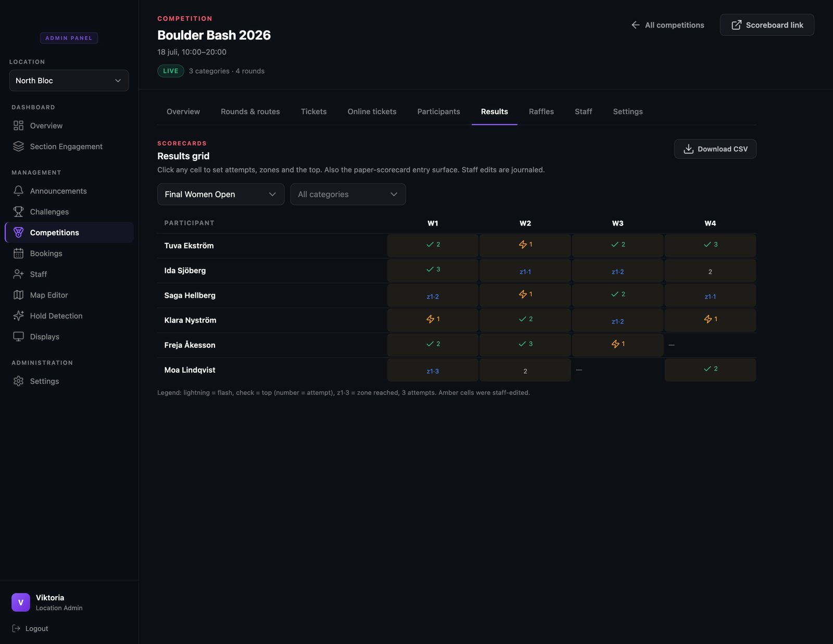Click participant name Tuva Ekström

(189, 246)
